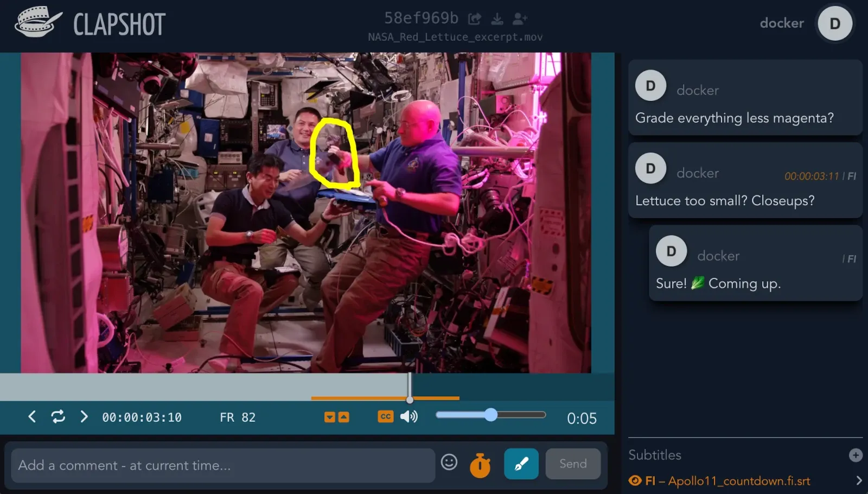Select the drawing brush tool for annotations

tap(521, 464)
